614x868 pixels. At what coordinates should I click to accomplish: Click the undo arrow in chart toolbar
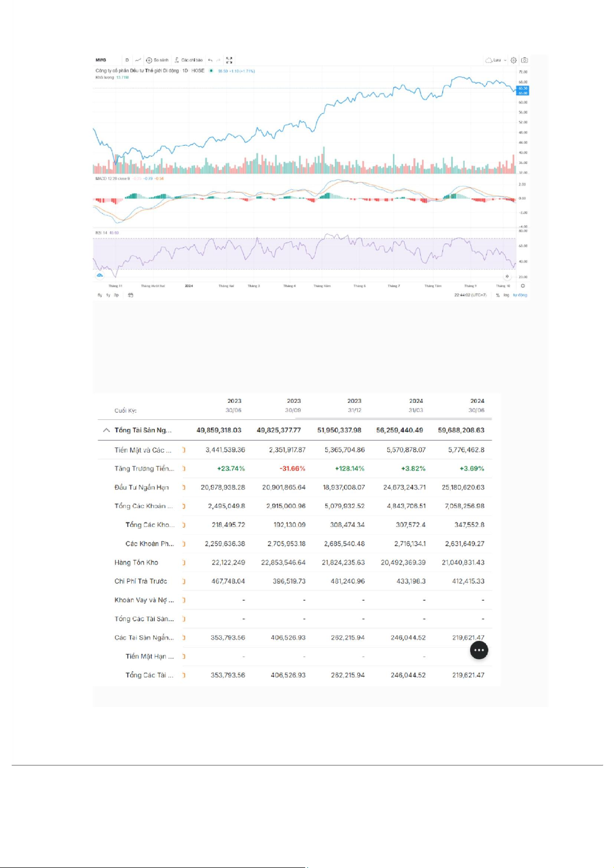pos(210,60)
